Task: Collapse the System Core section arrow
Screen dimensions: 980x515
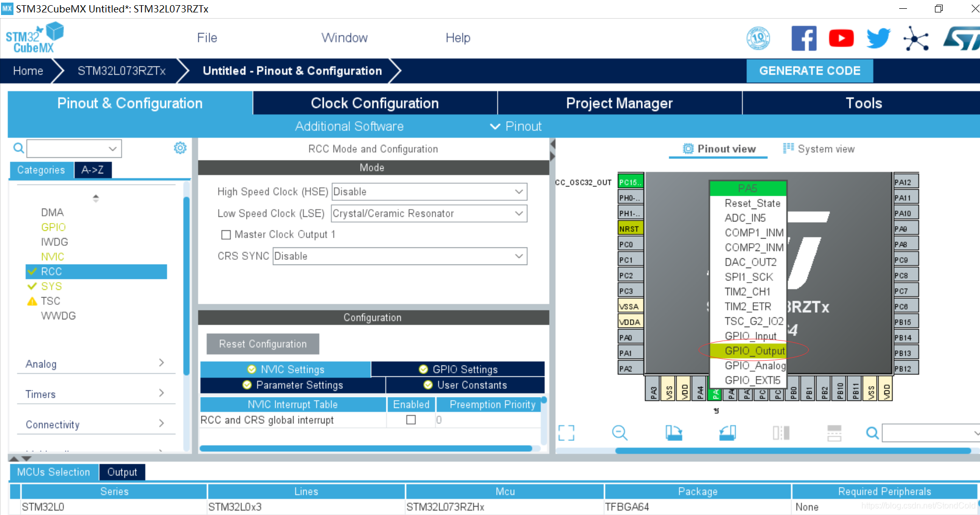Action: click(x=95, y=198)
